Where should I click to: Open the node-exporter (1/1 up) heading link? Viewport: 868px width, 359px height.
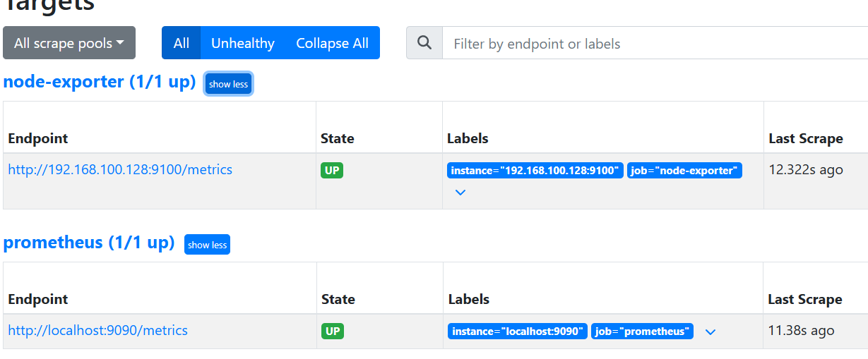(100, 82)
